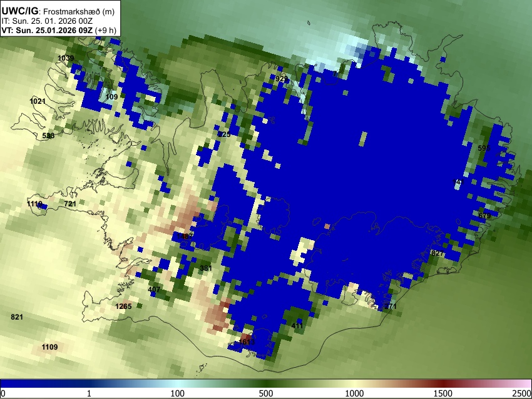
Task: Click the 109 value on the map
Action: [111, 96]
